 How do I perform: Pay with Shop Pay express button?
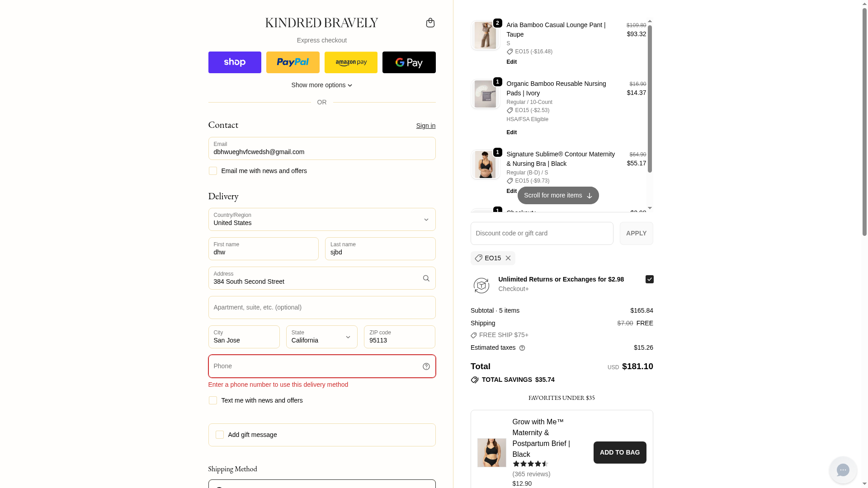coord(235,62)
